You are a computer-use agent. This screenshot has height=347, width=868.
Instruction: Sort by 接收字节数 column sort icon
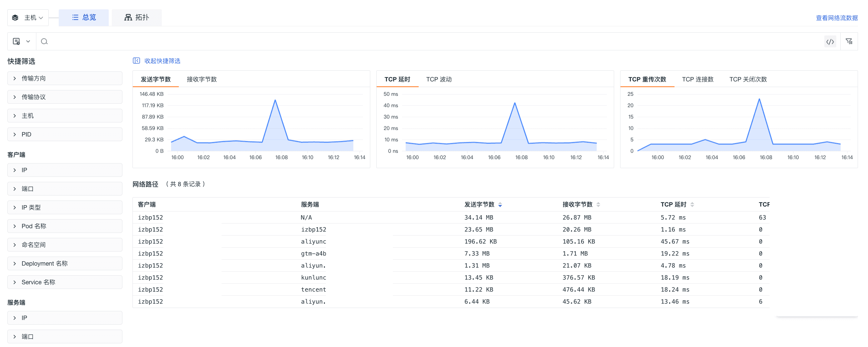tap(598, 205)
